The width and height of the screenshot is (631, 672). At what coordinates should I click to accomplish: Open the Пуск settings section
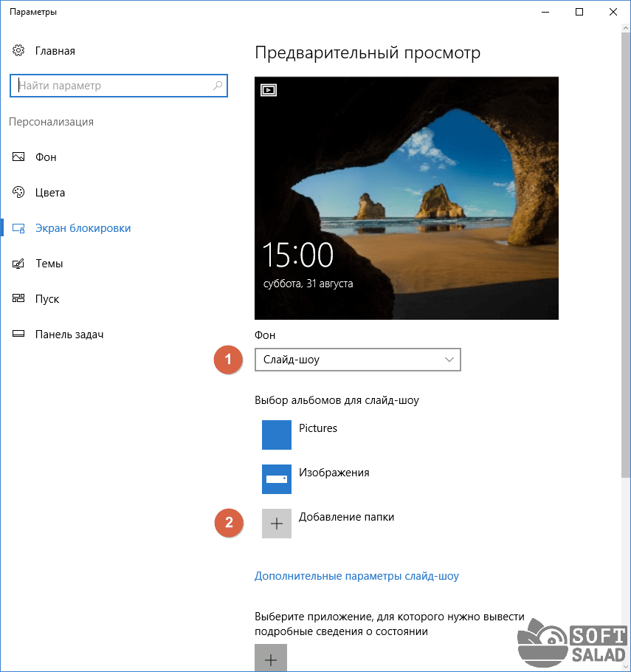(x=47, y=299)
